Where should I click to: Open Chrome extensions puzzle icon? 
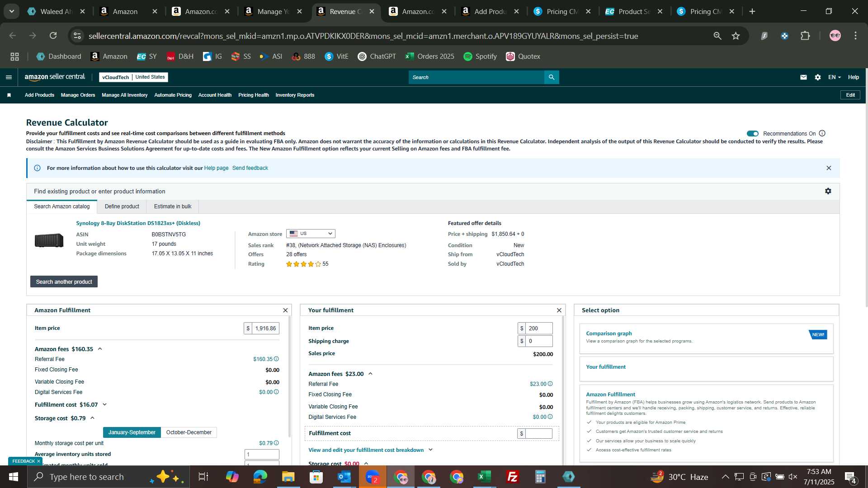[x=805, y=36]
